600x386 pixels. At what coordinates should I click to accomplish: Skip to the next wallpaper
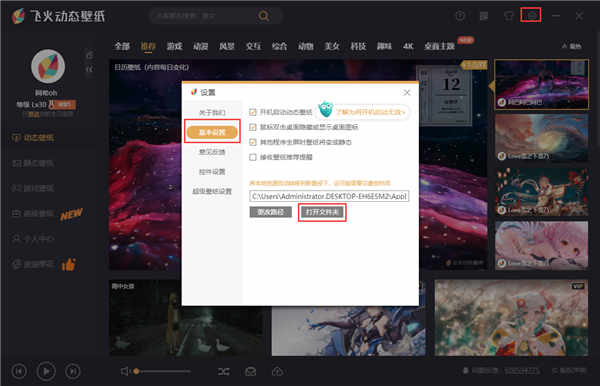point(73,371)
